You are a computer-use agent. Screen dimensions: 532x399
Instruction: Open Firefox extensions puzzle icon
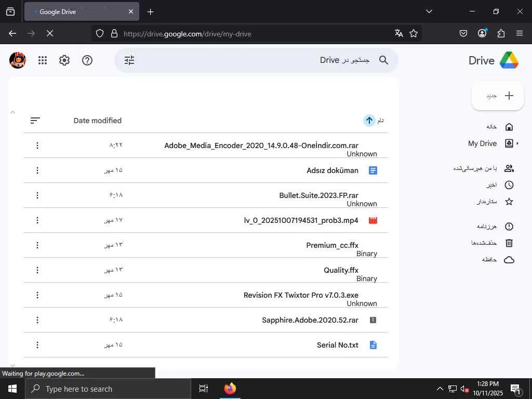(x=501, y=33)
